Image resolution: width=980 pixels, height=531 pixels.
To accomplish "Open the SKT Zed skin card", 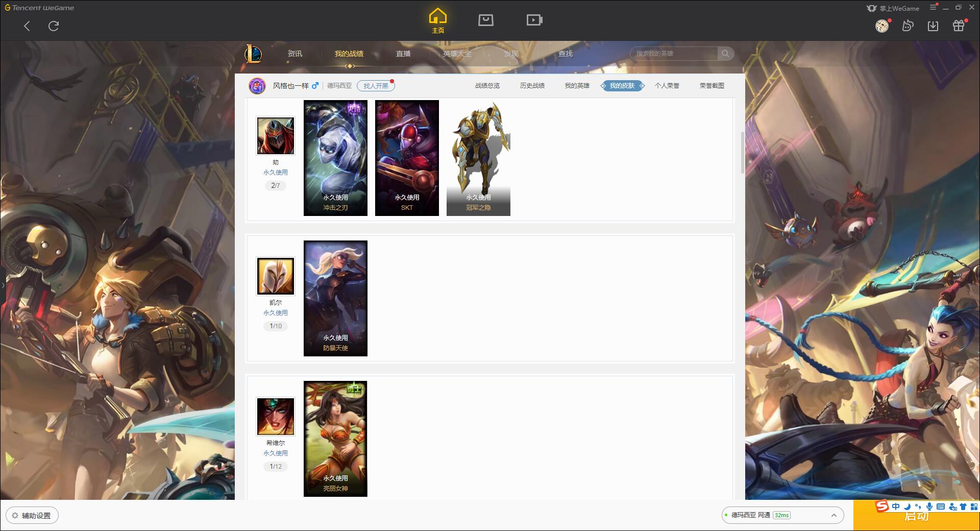I will [407, 158].
